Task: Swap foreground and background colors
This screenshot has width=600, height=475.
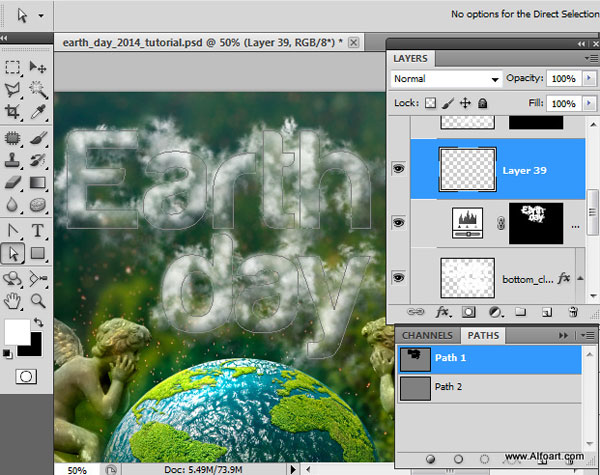Action: tap(39, 322)
